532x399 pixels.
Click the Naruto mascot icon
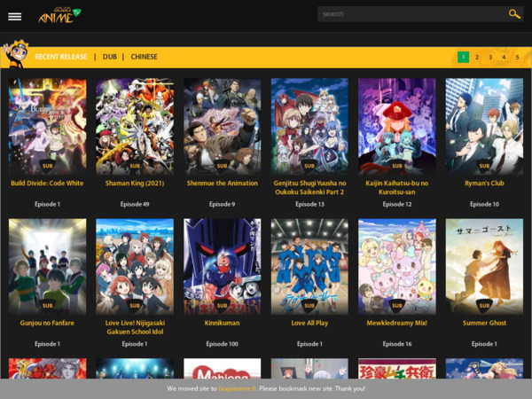tap(16, 54)
